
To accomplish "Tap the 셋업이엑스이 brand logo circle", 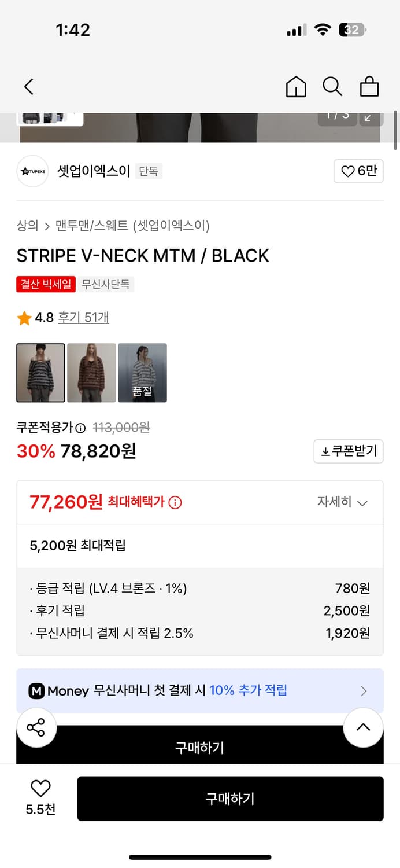I will pyautogui.click(x=32, y=171).
